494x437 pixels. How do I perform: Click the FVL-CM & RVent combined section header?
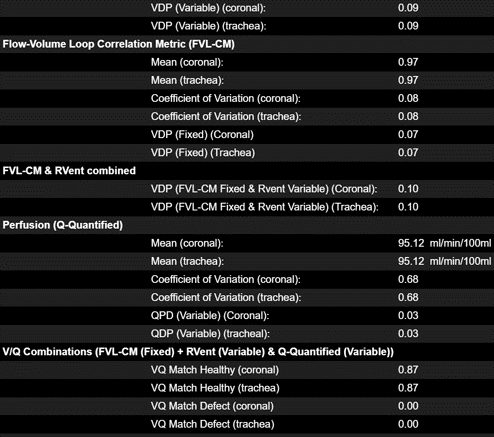69,171
